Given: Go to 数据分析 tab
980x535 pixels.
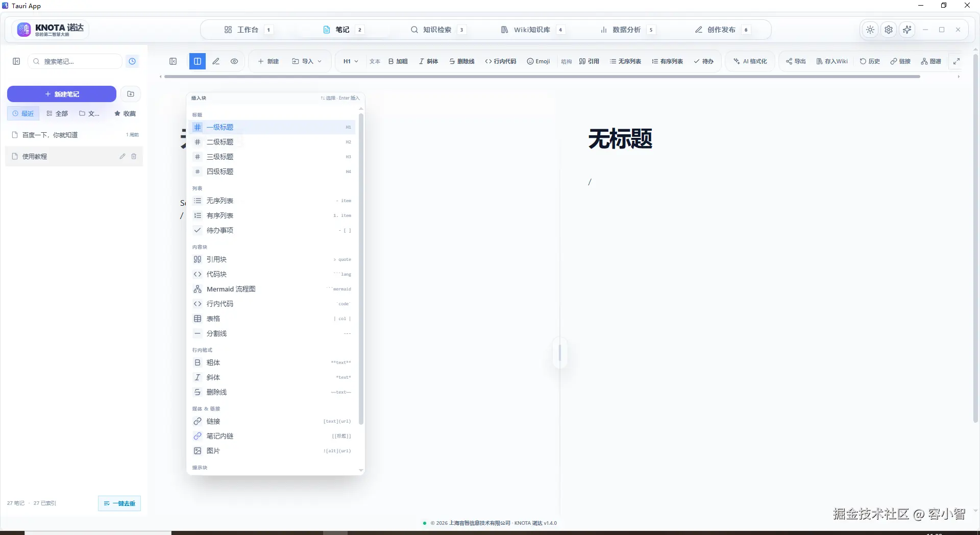Looking at the screenshot, I should (627, 30).
